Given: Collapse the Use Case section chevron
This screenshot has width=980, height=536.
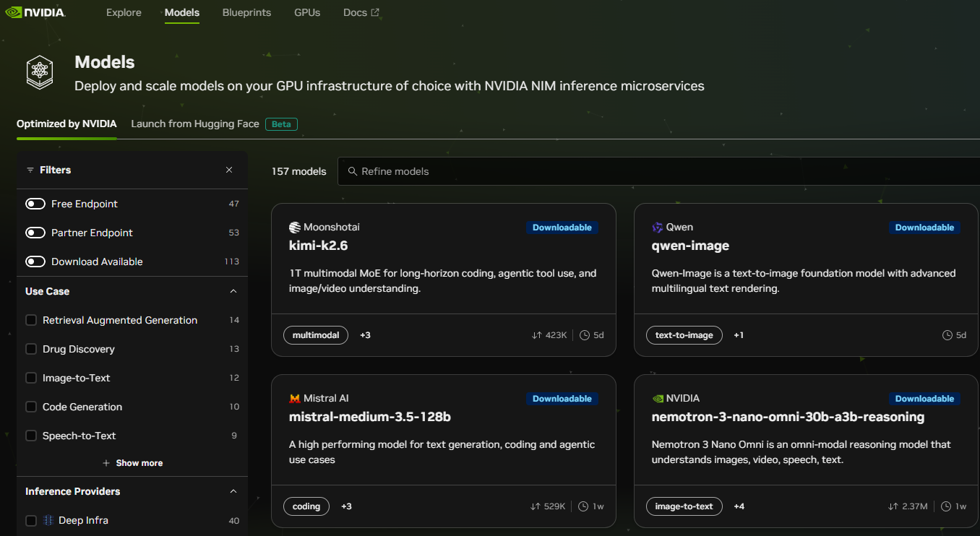Looking at the screenshot, I should (x=233, y=291).
